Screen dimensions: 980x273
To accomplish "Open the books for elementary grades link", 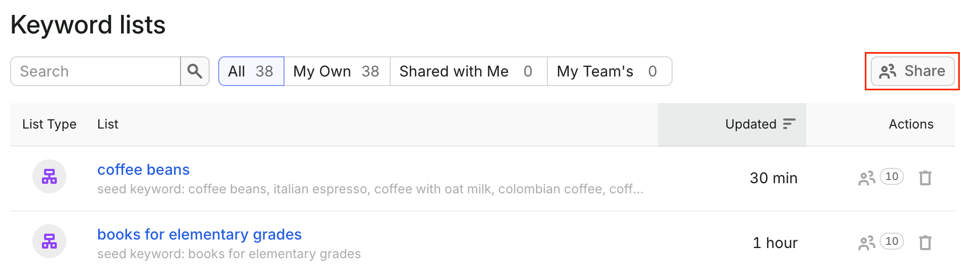I will tap(200, 234).
